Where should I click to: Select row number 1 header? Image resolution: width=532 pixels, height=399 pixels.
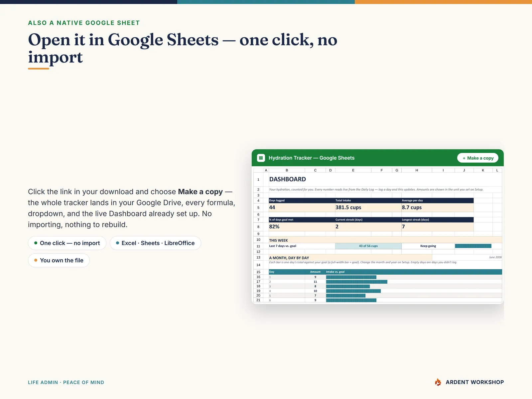[258, 180]
